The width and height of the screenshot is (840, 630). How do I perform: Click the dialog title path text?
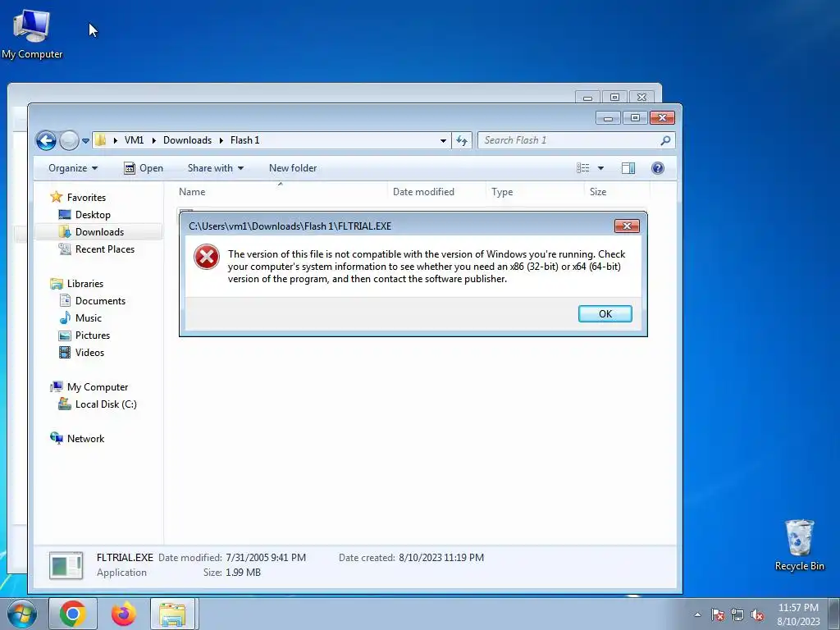coord(290,226)
